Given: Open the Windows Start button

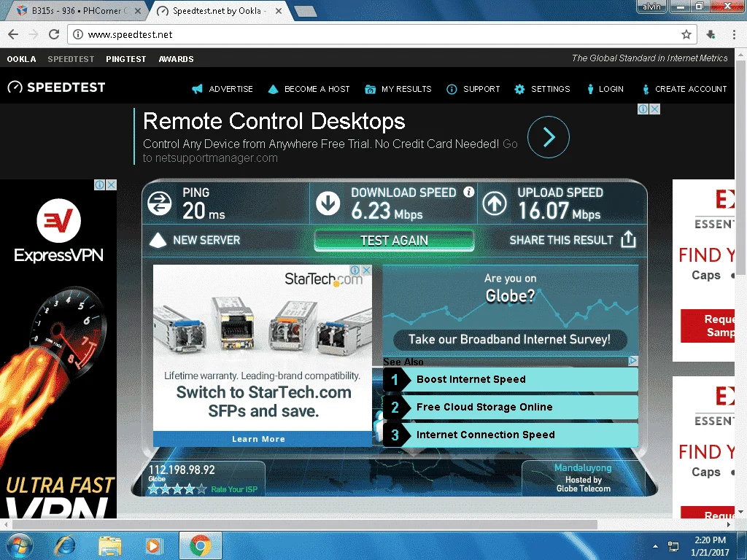Looking at the screenshot, I should (19, 545).
